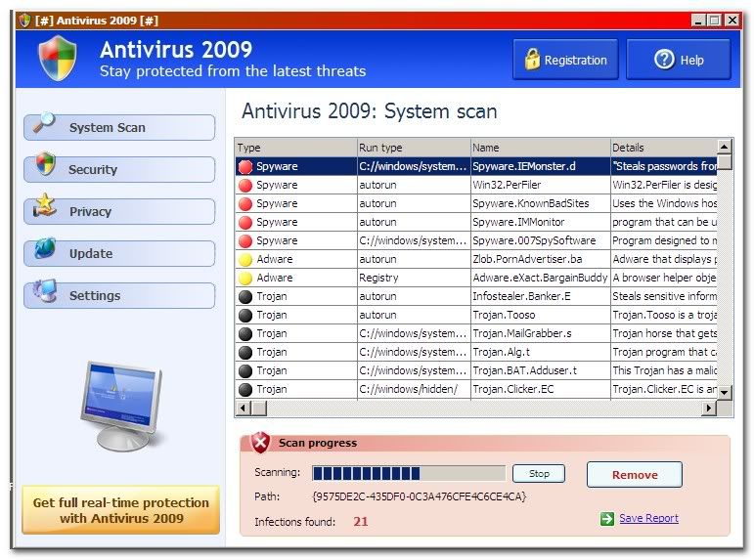Click the globe icon beside Update
Viewport: 754px width, 560px height.
pyautogui.click(x=45, y=249)
